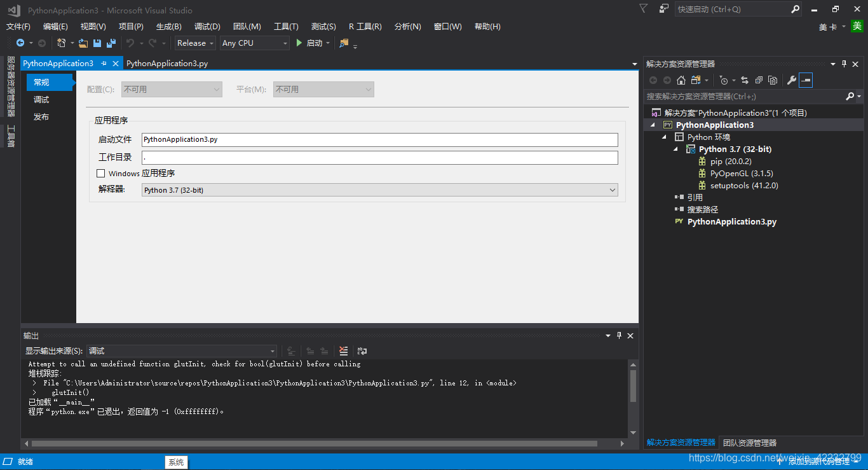Click the Output panel vertical scrollbar thumb
Image resolution: width=868 pixels, height=470 pixels.
(x=633, y=385)
